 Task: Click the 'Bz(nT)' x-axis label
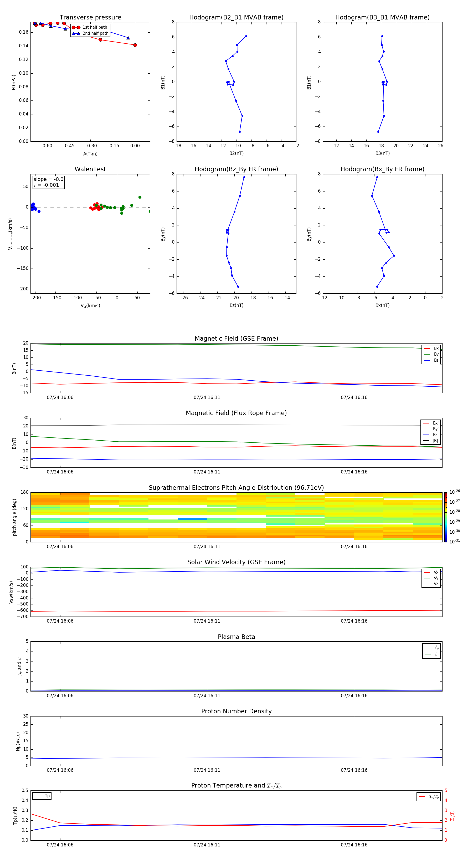tap(236, 305)
